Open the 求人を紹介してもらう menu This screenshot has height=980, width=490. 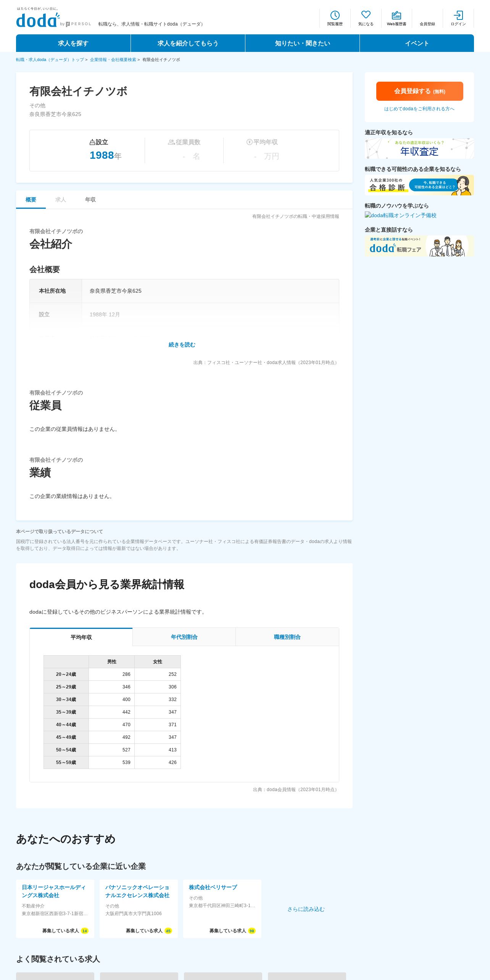pyautogui.click(x=188, y=43)
